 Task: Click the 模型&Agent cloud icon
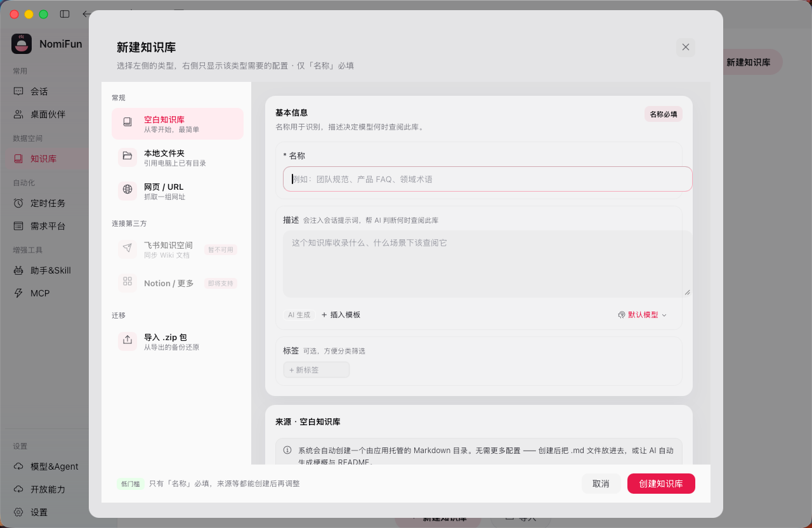tap(18, 466)
